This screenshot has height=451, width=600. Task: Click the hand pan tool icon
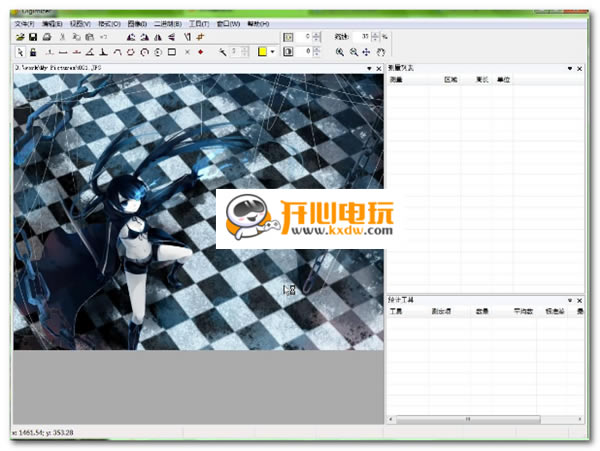coord(380,52)
